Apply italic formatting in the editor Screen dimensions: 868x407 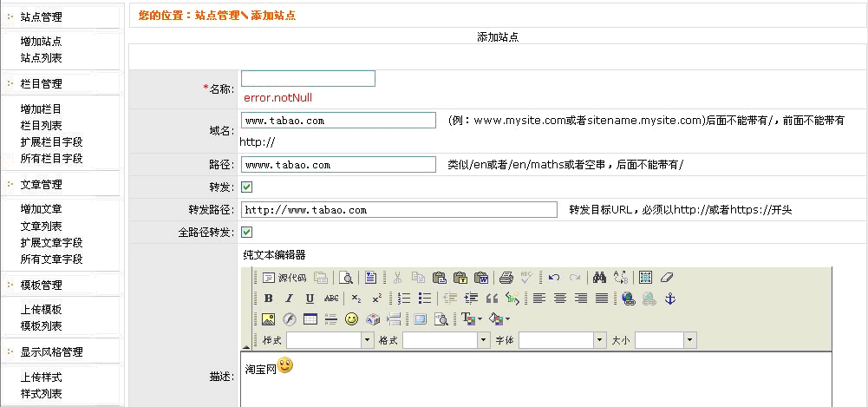(x=289, y=299)
